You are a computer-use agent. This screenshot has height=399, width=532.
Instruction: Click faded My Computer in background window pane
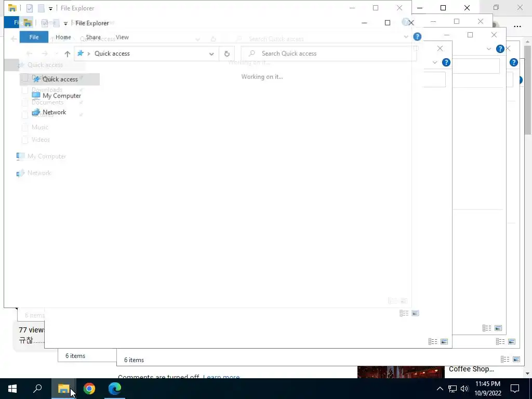click(x=47, y=156)
